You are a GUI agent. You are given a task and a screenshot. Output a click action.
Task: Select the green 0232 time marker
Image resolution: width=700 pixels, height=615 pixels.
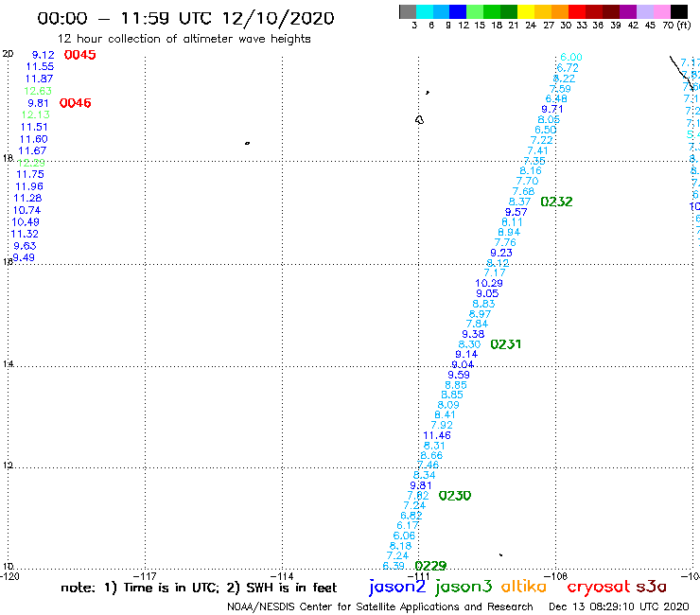pos(556,202)
